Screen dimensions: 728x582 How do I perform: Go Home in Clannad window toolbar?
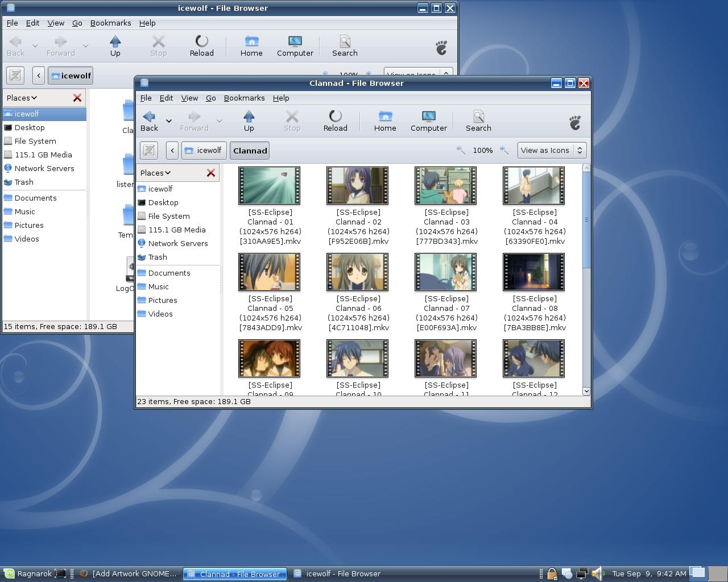coord(385,121)
